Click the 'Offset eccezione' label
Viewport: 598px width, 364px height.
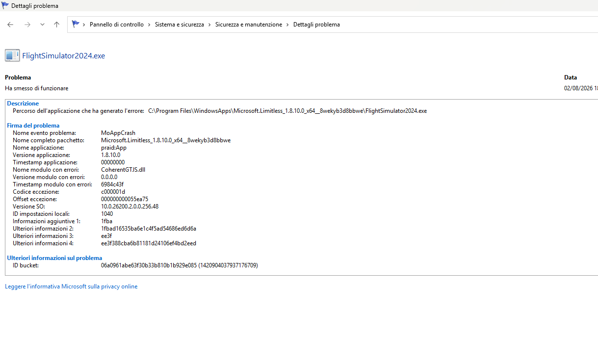tap(35, 199)
